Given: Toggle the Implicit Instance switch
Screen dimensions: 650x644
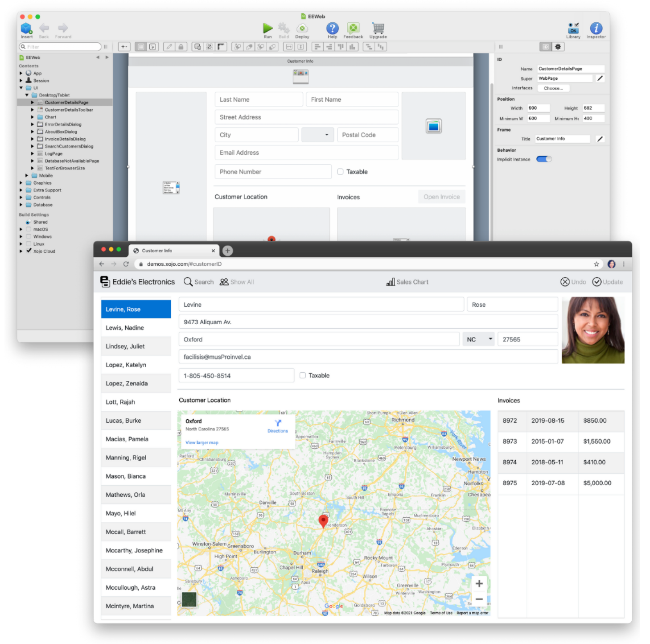Looking at the screenshot, I should pos(543,159).
